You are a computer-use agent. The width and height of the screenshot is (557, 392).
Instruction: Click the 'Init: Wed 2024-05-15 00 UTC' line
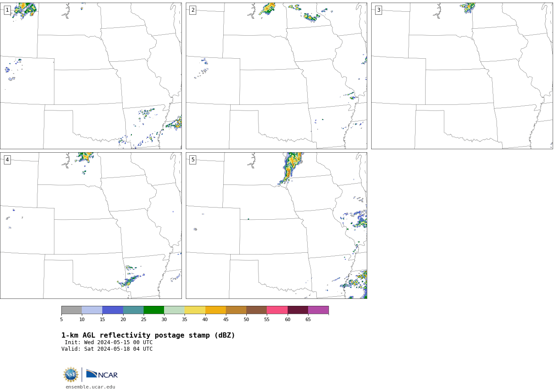[x=109, y=342]
